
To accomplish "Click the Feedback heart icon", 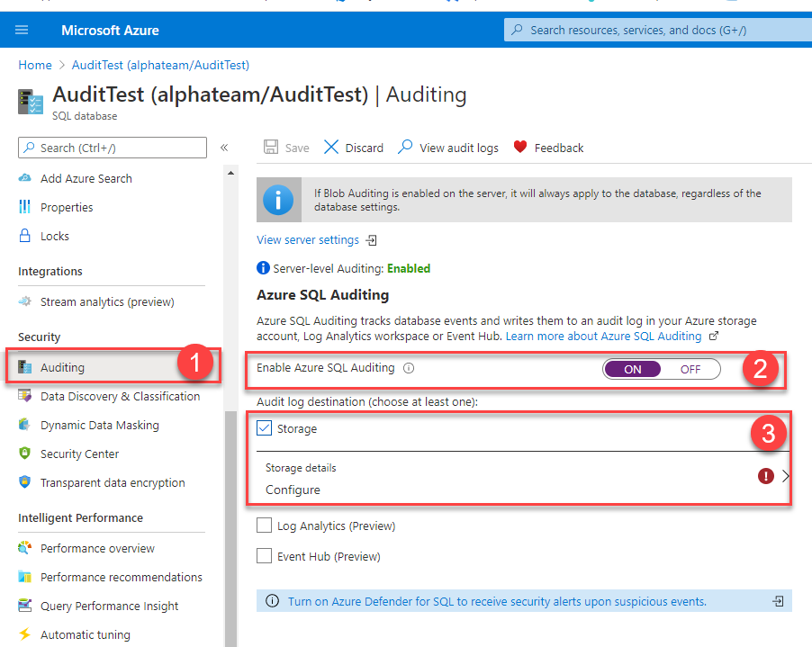I will point(520,147).
